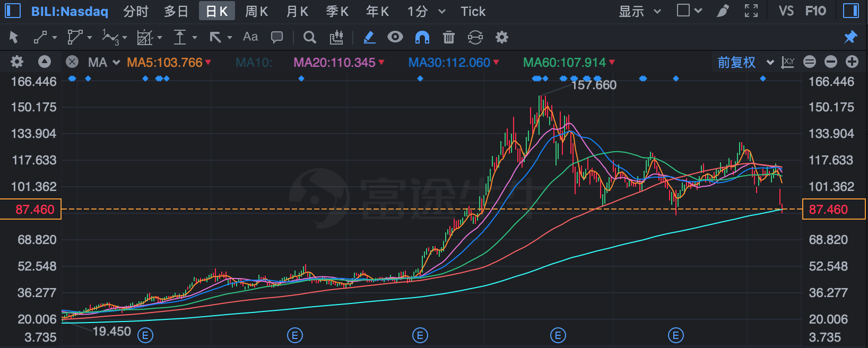Select the price range tool

point(180,37)
